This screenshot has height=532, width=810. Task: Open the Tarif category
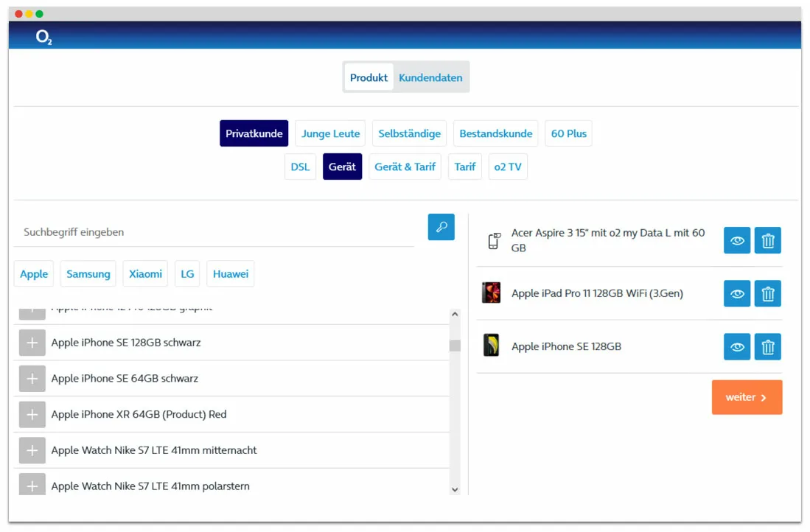point(464,167)
